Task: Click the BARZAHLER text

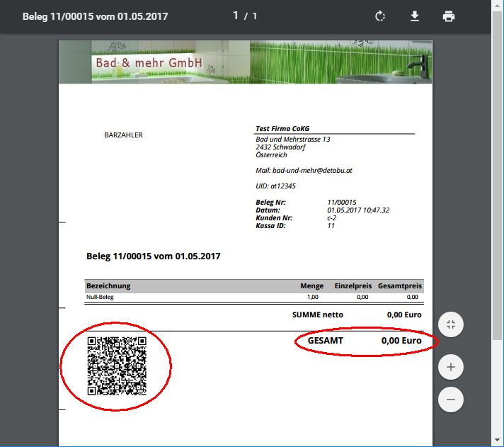Action: click(123, 135)
